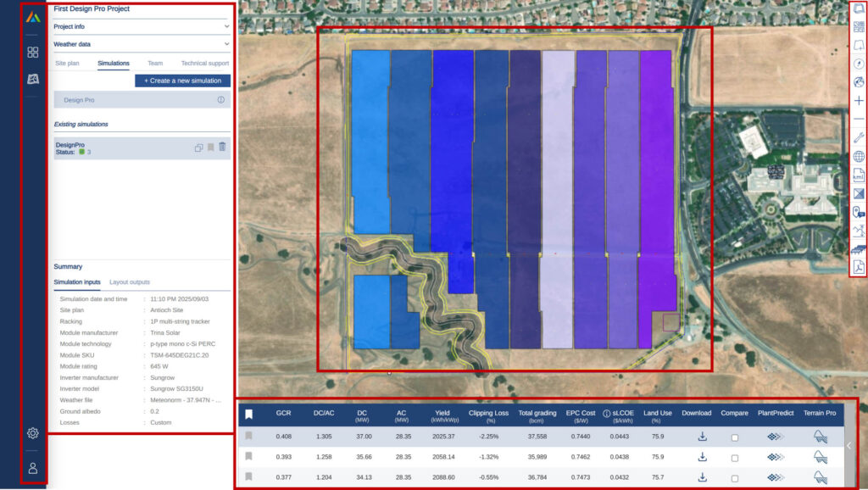Screen dimensions: 868x490
Task: Check Compare box for the 0.408 GCR row
Action: pyautogui.click(x=735, y=437)
